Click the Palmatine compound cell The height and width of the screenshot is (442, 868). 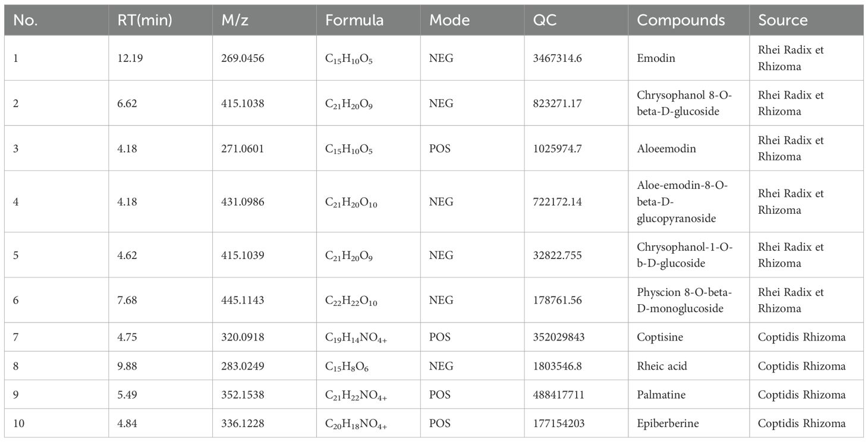(662, 394)
